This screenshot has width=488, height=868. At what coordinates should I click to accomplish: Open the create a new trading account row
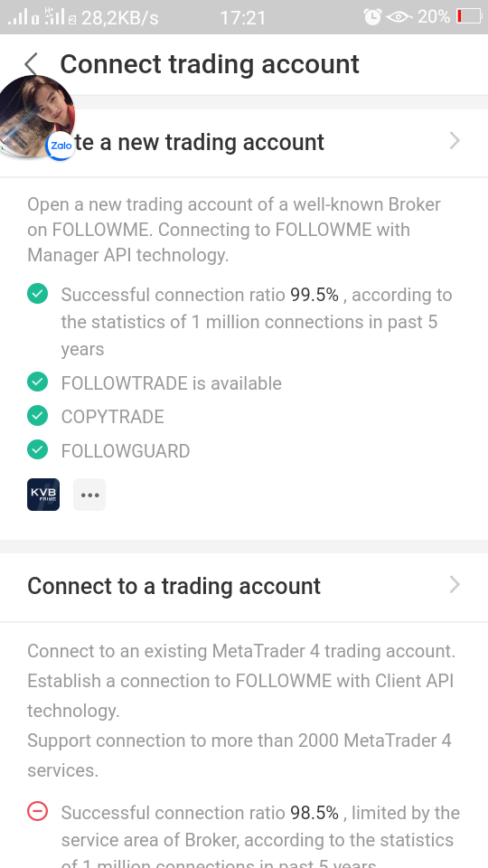[244, 142]
